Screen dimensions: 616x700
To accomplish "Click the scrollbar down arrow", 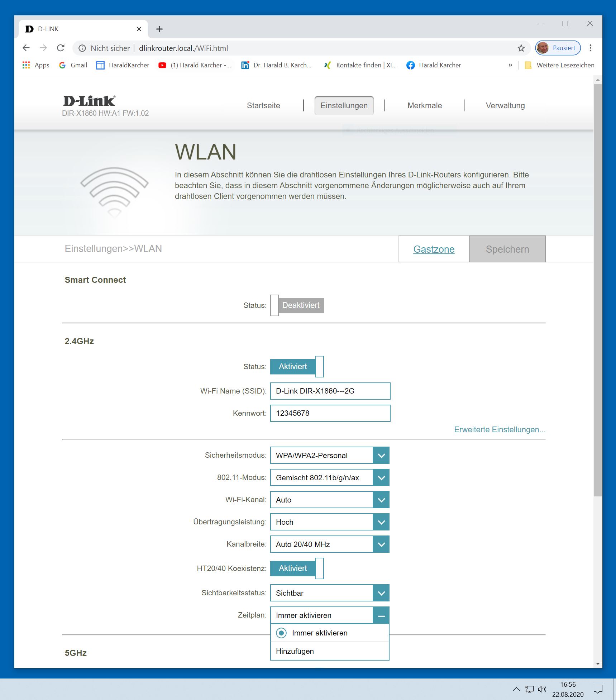I will pos(598,664).
